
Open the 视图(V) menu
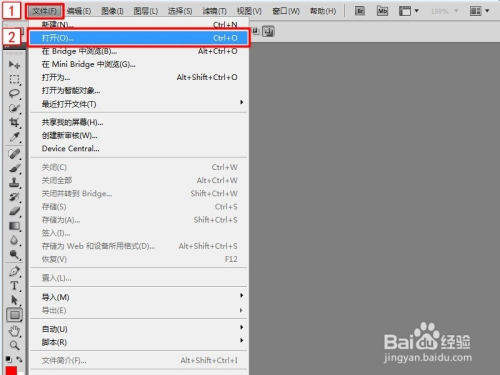[x=249, y=11]
